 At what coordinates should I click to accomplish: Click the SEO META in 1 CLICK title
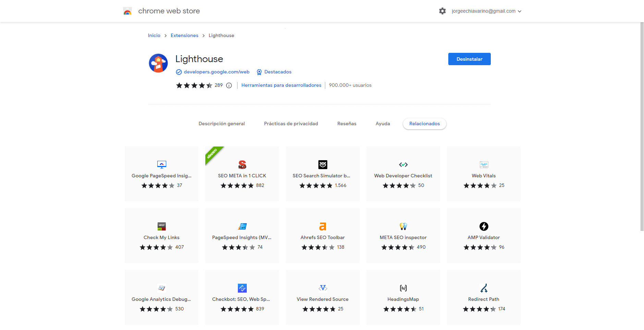pos(242,176)
